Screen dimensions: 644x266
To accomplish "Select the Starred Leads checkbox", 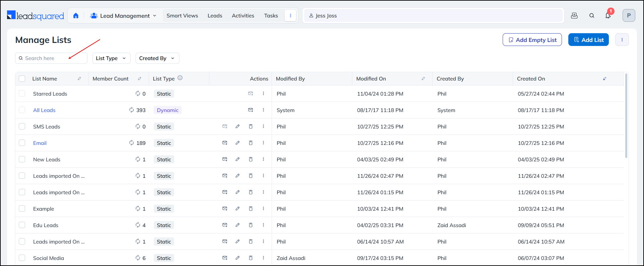I will coord(22,94).
